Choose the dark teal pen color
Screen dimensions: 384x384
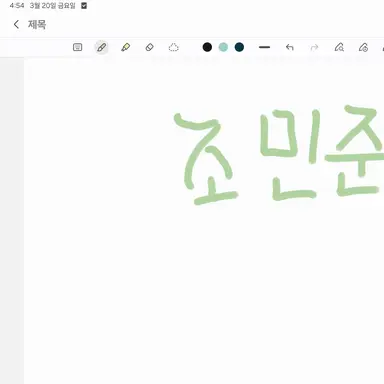click(x=239, y=47)
